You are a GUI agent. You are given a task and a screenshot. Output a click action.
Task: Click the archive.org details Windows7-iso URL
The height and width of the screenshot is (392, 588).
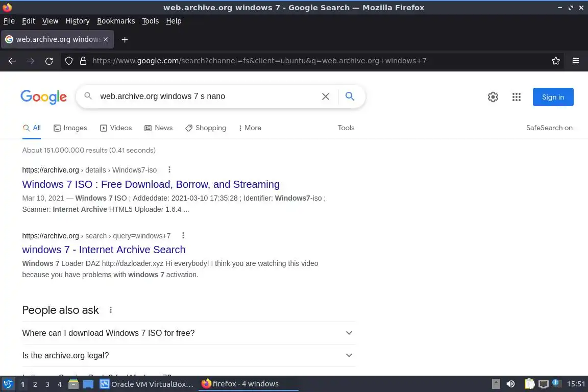pyautogui.click(x=89, y=170)
